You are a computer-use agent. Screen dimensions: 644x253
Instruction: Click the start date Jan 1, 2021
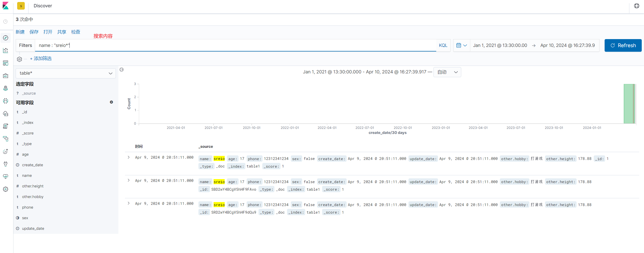point(500,45)
